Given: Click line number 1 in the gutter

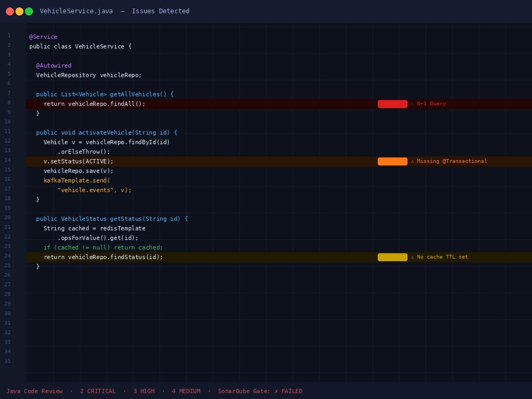Looking at the screenshot, I should click(x=9, y=35).
